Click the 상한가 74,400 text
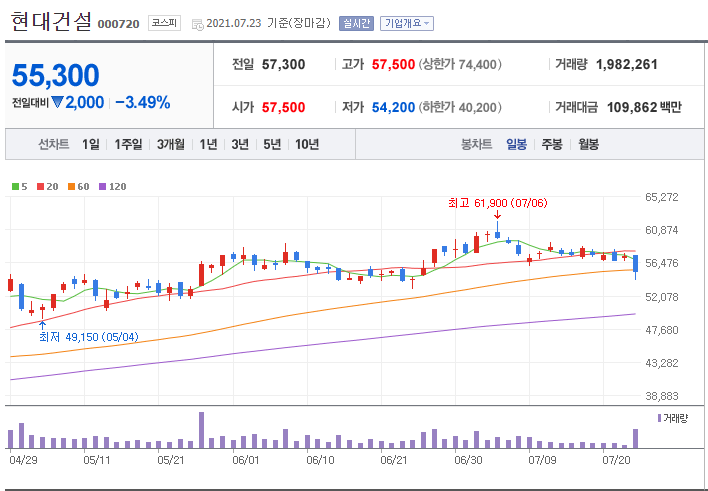The width and height of the screenshot is (708, 491). point(460,65)
